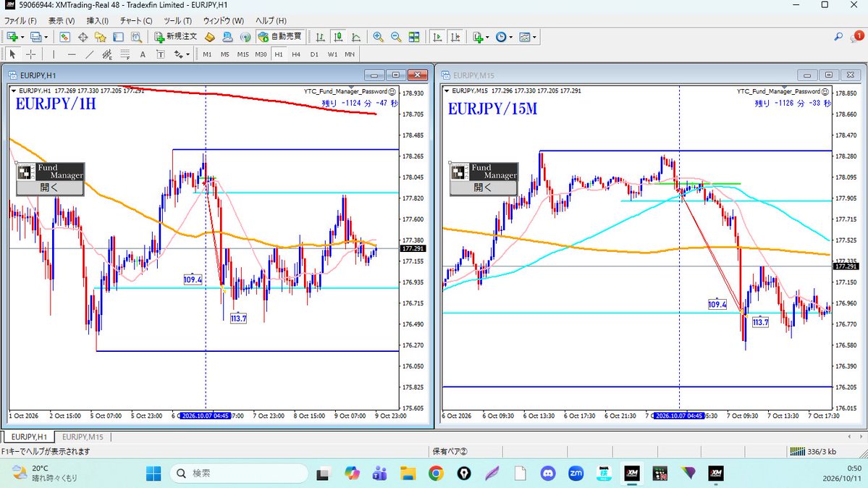The height and width of the screenshot is (488, 868).
Task: Switch chart to bar chart type
Action: click(x=320, y=37)
